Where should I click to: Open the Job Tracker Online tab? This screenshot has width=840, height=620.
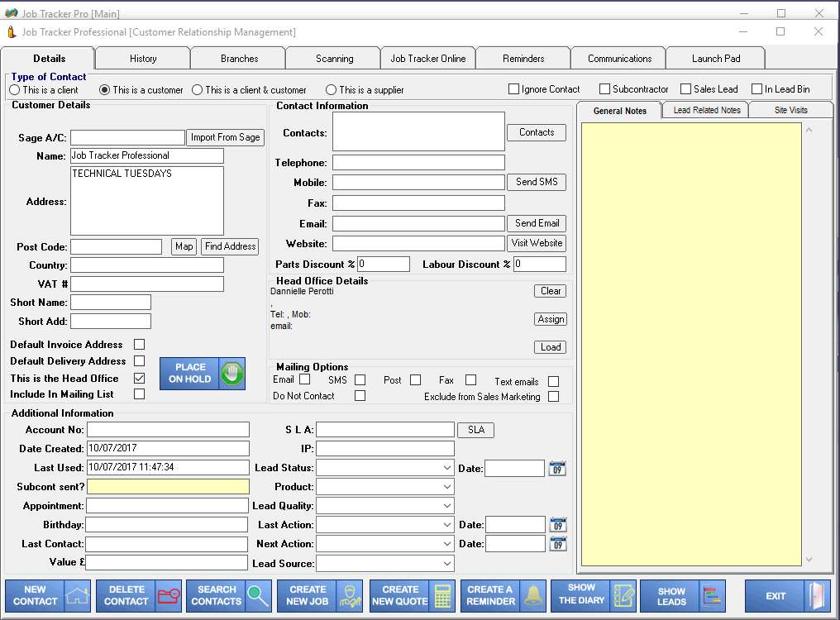coord(428,59)
